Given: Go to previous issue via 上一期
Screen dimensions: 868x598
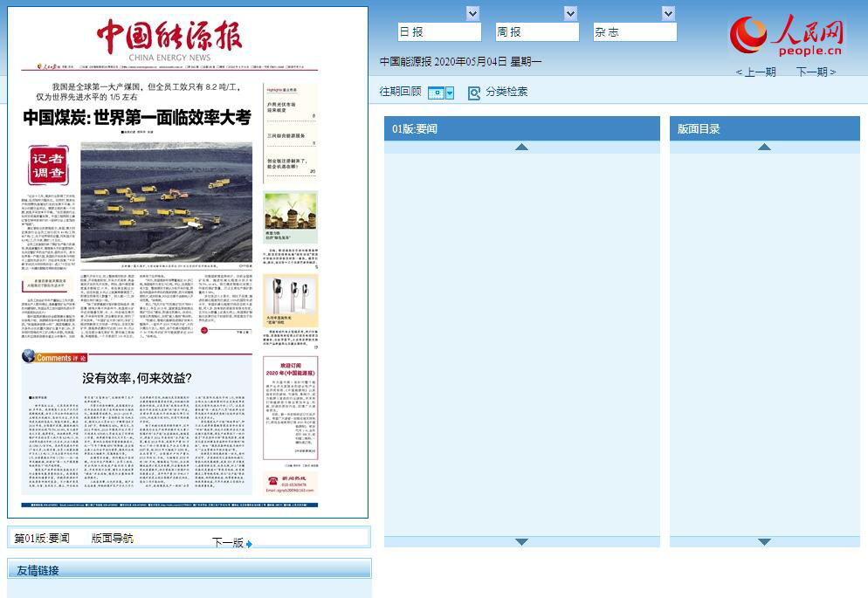Looking at the screenshot, I should tap(755, 72).
